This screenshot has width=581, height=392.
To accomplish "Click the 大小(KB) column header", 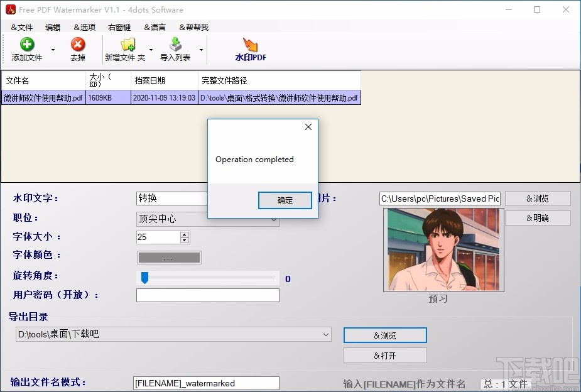I will coord(108,80).
